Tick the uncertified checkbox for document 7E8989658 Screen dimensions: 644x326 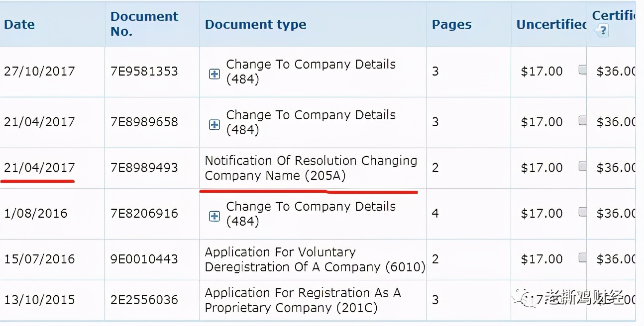coord(582,121)
